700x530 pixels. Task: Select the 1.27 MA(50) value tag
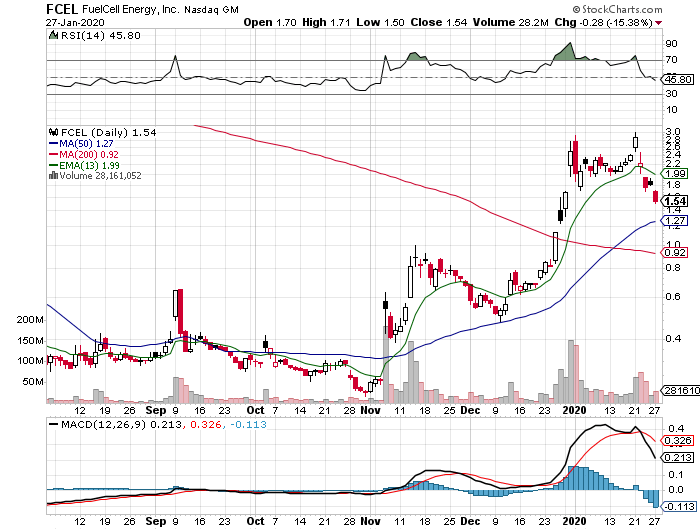click(x=675, y=221)
